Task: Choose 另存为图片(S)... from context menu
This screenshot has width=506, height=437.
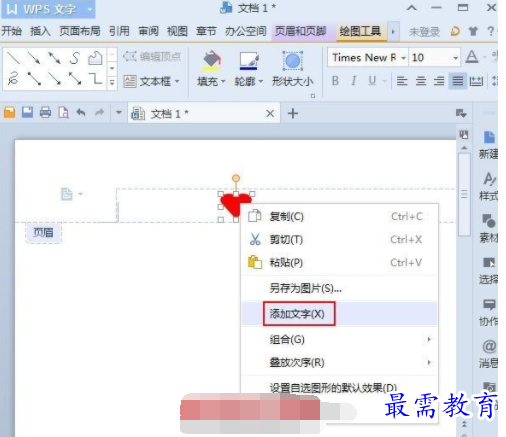Action: click(339, 288)
